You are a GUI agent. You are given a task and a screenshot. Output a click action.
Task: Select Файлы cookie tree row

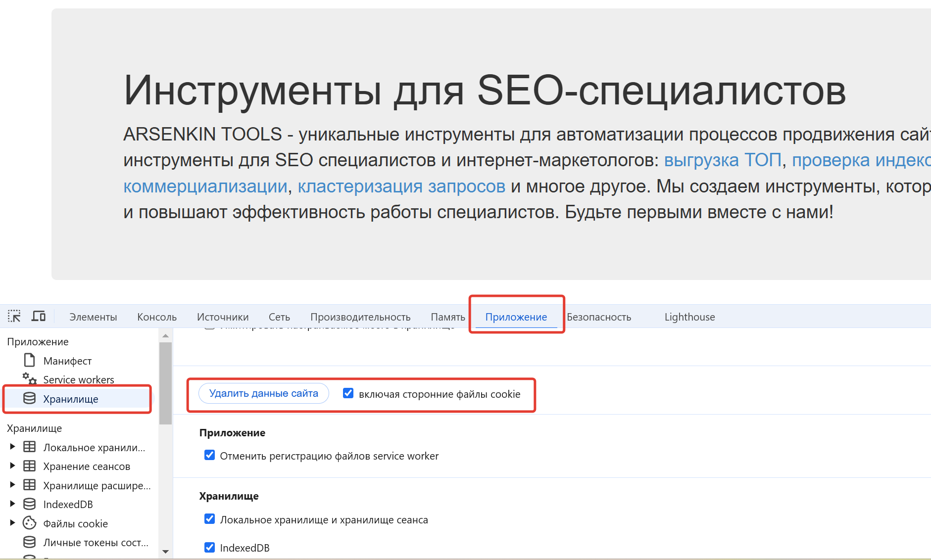(79, 523)
